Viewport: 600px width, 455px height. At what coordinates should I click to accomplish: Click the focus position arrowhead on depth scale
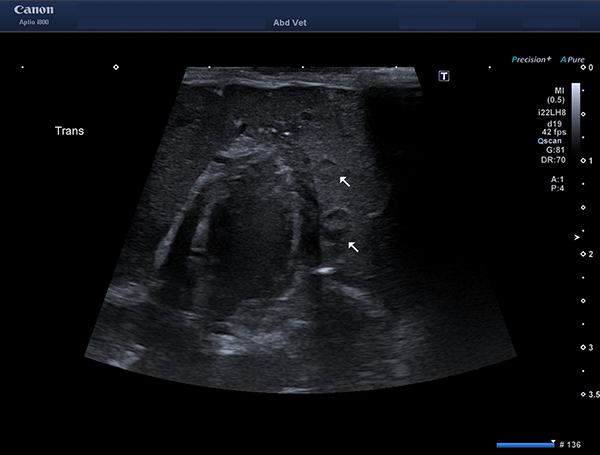[577, 238]
